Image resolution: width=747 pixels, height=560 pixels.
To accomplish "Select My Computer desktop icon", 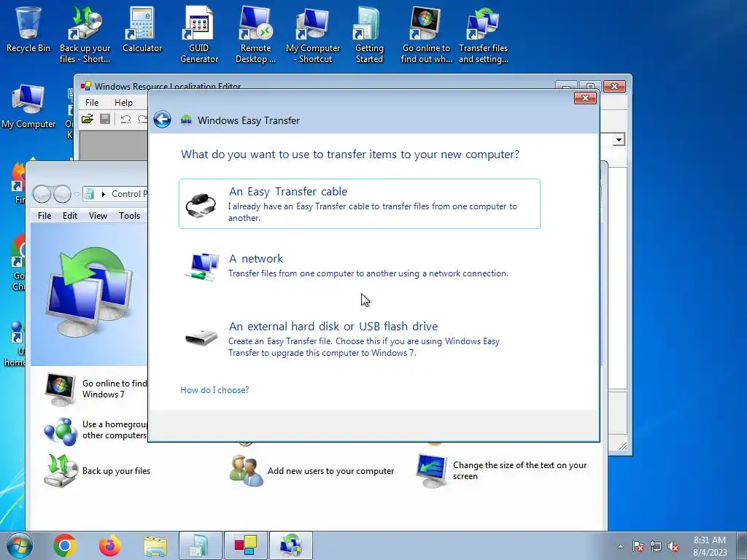I will 28,106.
